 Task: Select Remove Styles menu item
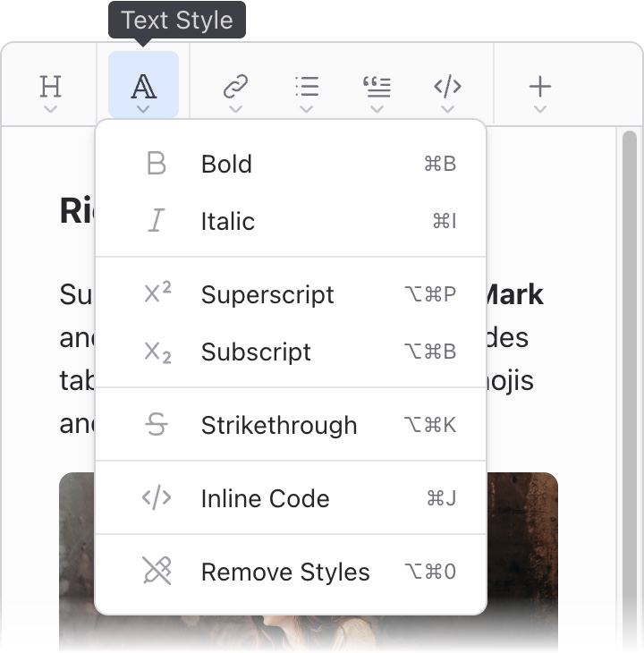(x=291, y=572)
